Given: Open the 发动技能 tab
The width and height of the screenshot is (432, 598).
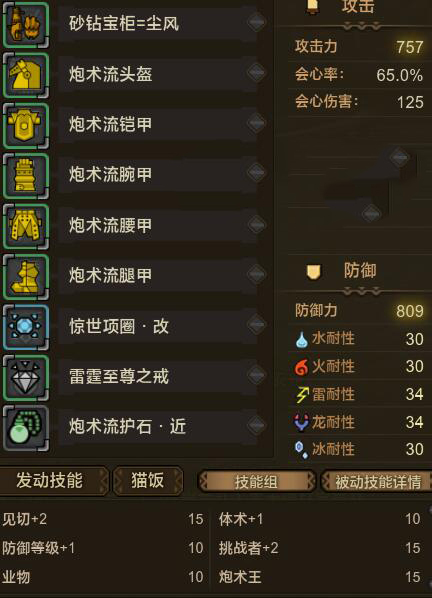Looking at the screenshot, I should 53,481.
